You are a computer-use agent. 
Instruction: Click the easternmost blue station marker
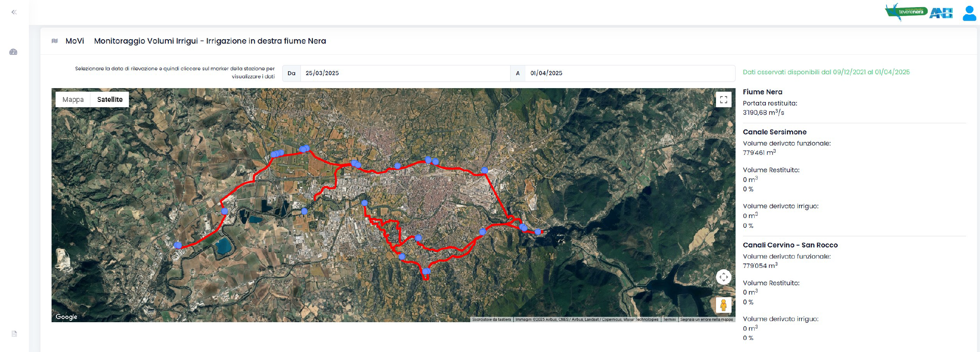tap(538, 232)
